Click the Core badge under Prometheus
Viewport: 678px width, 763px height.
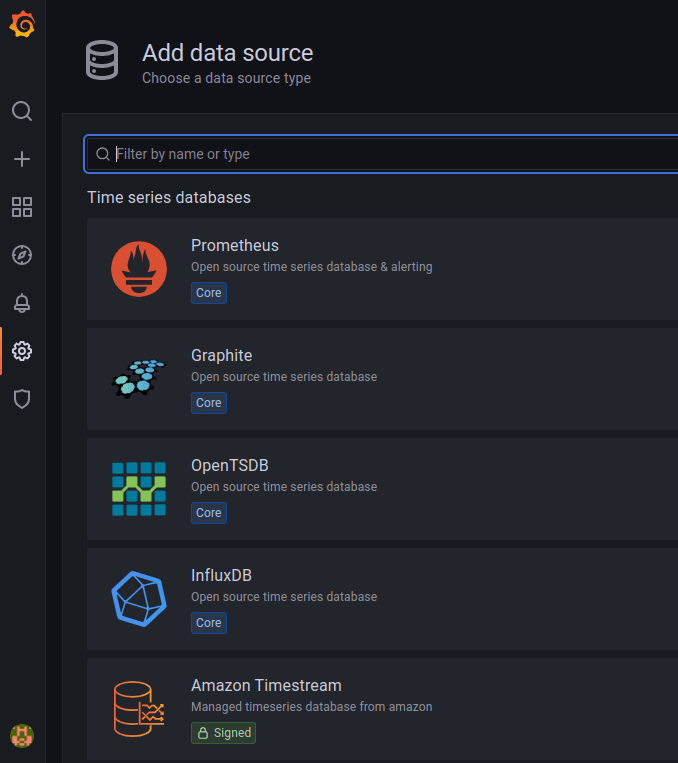209,293
